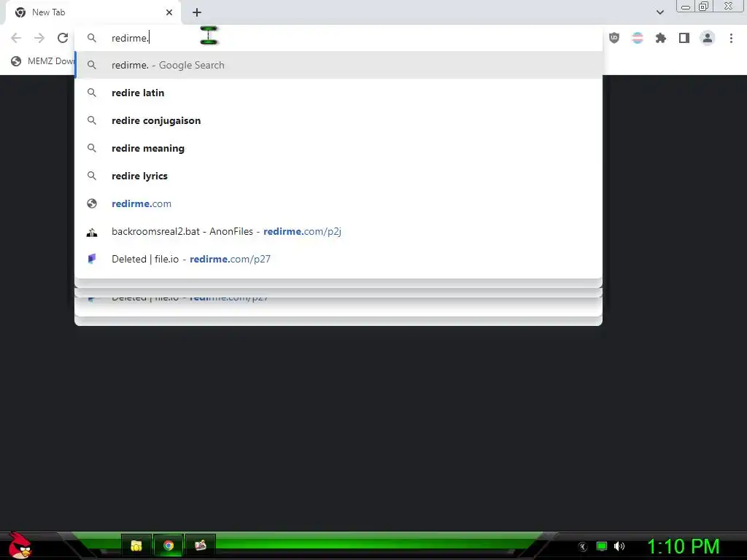This screenshot has width=747, height=560.
Task: Expand the tab search chevron
Action: [x=659, y=12]
